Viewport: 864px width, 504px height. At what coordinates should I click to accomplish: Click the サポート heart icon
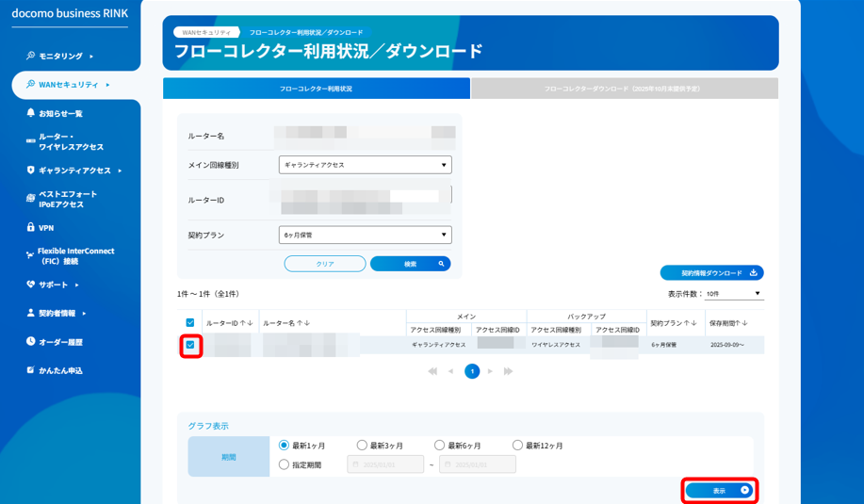pyautogui.click(x=30, y=285)
